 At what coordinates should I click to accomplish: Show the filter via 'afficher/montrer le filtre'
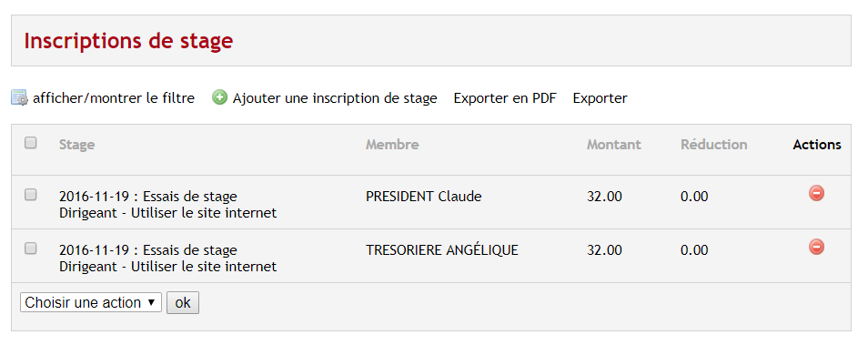point(114,98)
